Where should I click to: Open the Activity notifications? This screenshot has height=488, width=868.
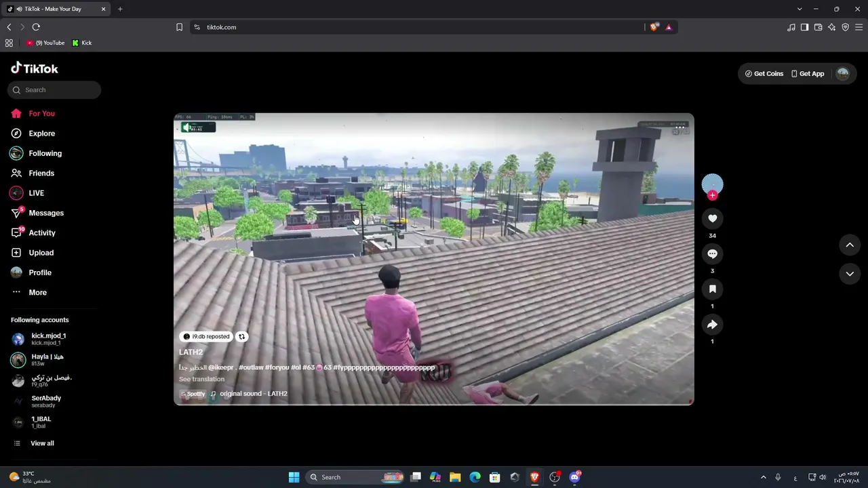(x=33, y=232)
